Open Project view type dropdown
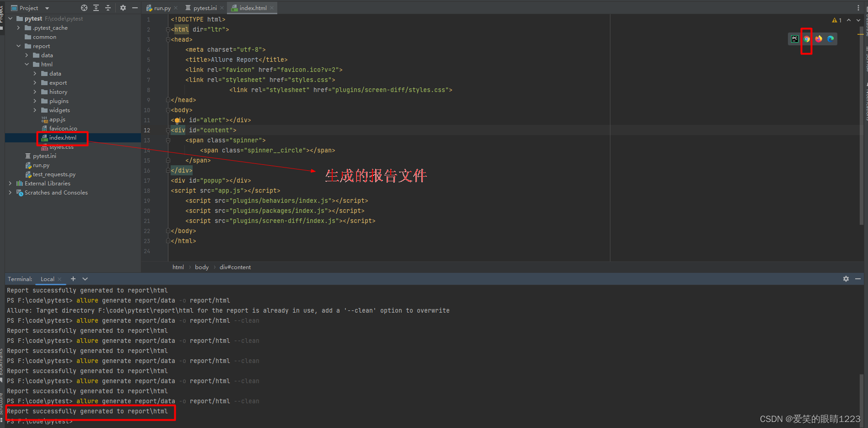Viewport: 868px width, 428px height. (47, 8)
